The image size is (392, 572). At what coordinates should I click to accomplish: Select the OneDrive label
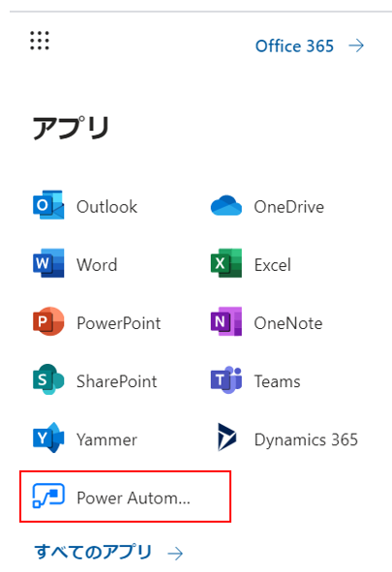click(288, 207)
